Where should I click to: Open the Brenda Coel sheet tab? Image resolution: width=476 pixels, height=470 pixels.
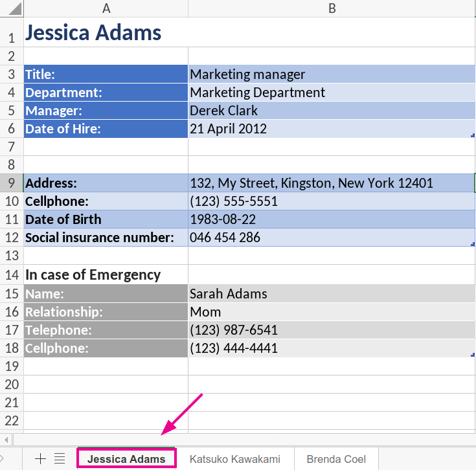pyautogui.click(x=336, y=459)
